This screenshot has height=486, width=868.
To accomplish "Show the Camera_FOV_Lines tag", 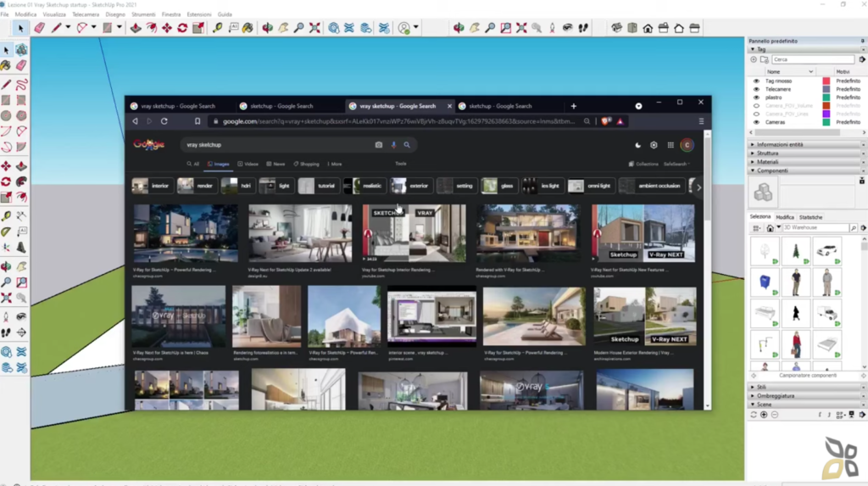I will pyautogui.click(x=756, y=114).
